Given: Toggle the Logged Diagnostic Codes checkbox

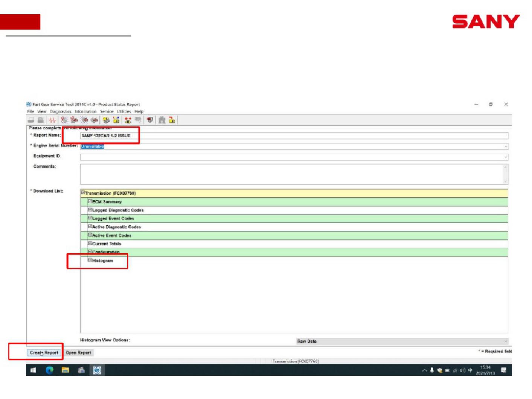Looking at the screenshot, I should tap(90, 210).
